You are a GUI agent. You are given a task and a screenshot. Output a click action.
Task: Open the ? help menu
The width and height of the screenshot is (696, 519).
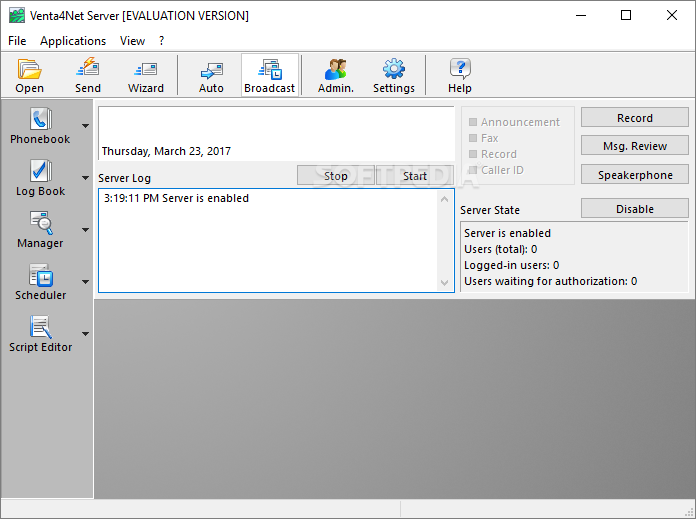(162, 41)
